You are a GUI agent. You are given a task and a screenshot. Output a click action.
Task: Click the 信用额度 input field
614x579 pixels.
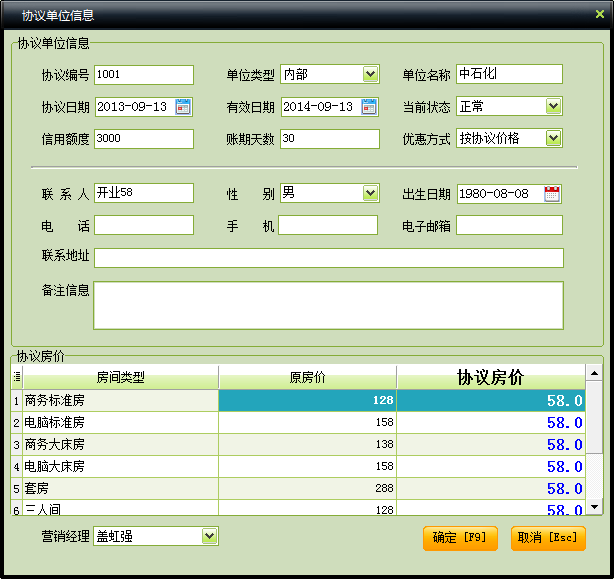point(144,139)
